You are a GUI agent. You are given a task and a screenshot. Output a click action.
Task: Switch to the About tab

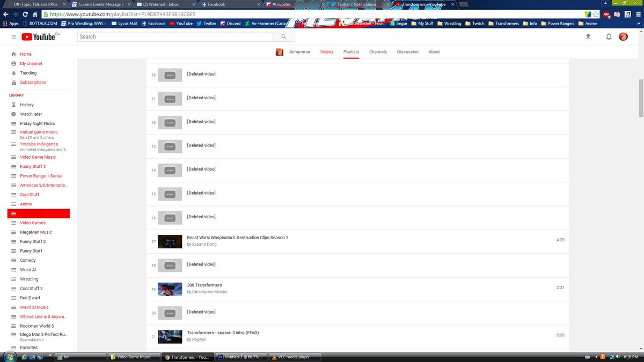point(434,52)
